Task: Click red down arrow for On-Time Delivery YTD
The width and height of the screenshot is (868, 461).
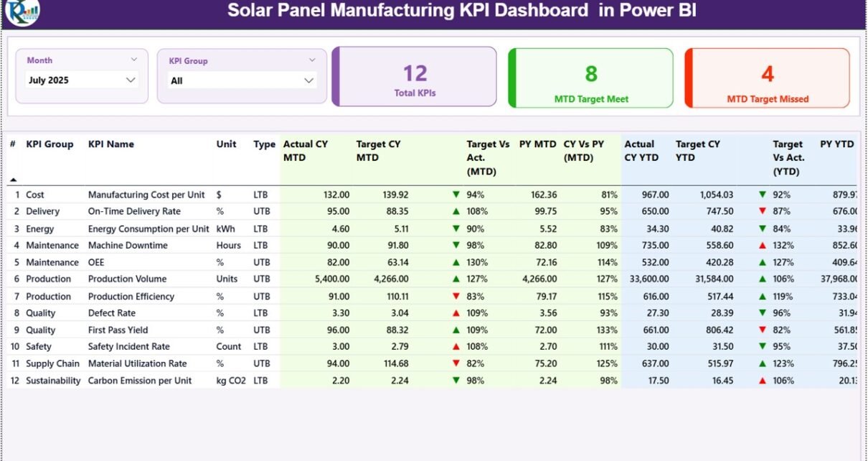Action: pyautogui.click(x=762, y=212)
